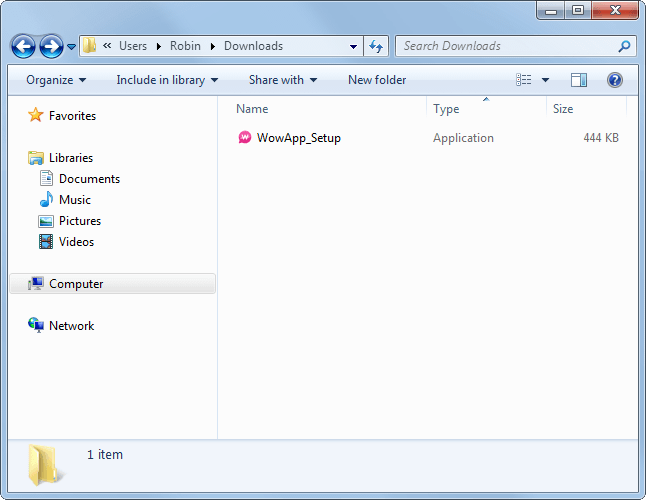Viewport: 646px width, 500px height.
Task: Click the Favorites star icon
Action: [35, 115]
